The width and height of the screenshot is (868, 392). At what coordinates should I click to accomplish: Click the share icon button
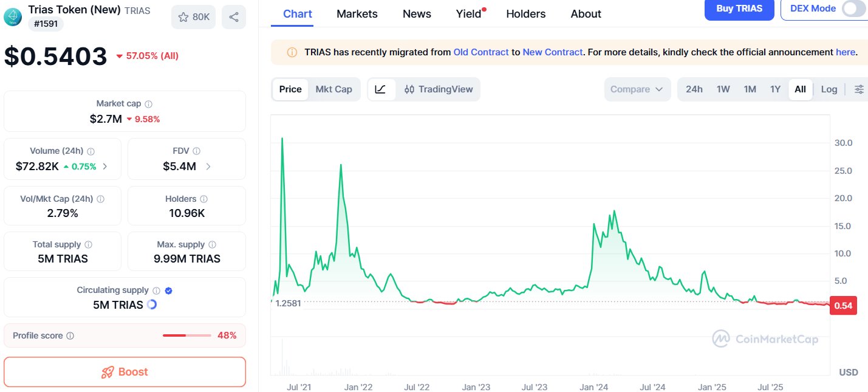coord(234,17)
